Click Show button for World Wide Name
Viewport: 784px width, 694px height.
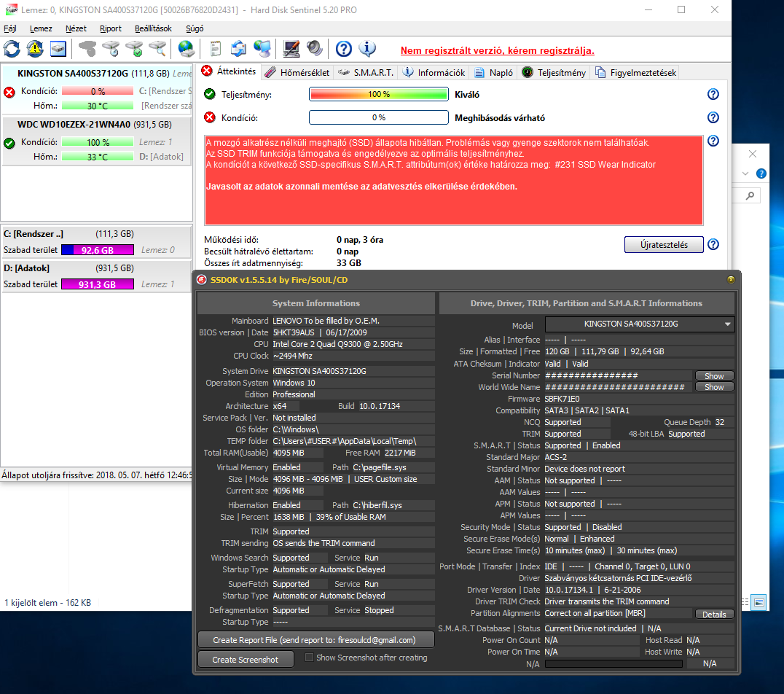point(713,387)
